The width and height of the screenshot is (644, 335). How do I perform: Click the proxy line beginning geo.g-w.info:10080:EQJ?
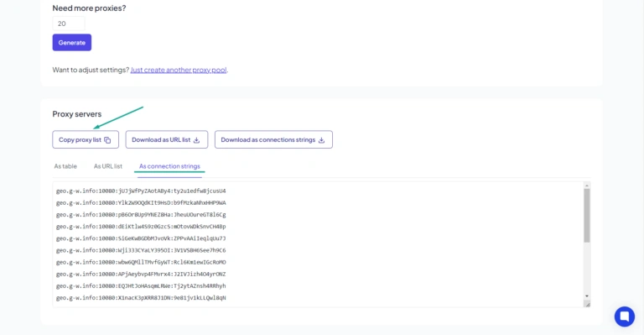click(141, 286)
